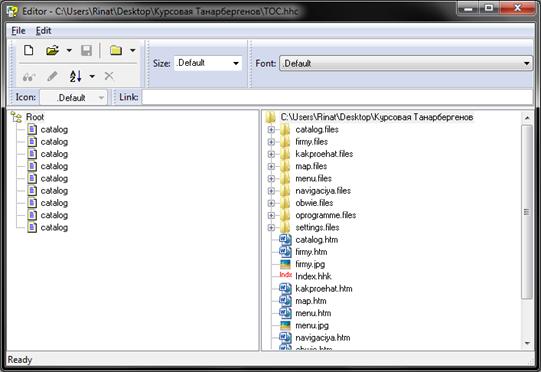Expand the map.files folder
Viewport: 541px width, 372px height.
click(271, 166)
